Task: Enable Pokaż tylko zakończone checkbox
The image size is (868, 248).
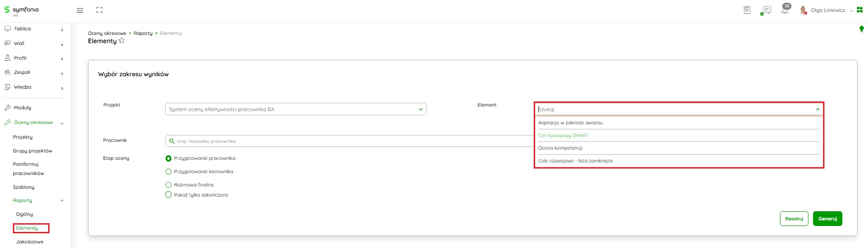Action: [168, 195]
